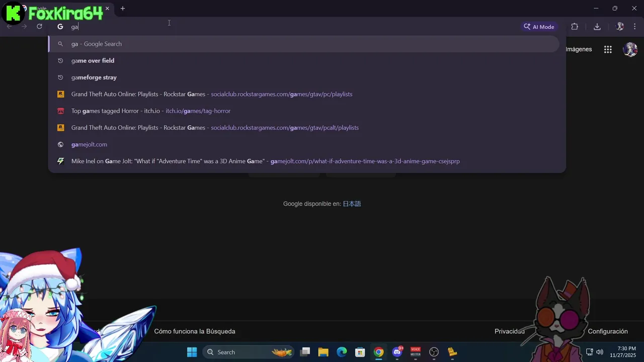Open the yellow mods app taskbar icon
Image resolution: width=644 pixels, height=362 pixels.
point(452,352)
